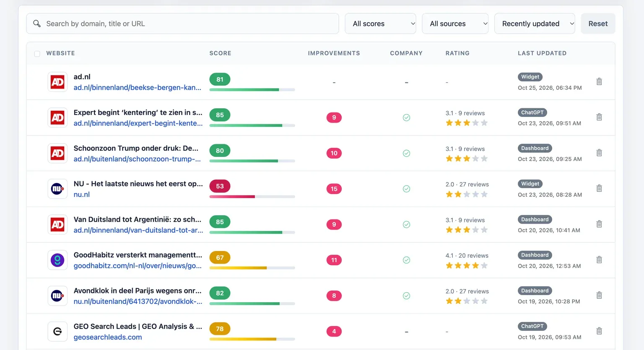The height and width of the screenshot is (350, 644).
Task: Delete the ad.nl beekse-bergen row via trash icon
Action: 599,81
